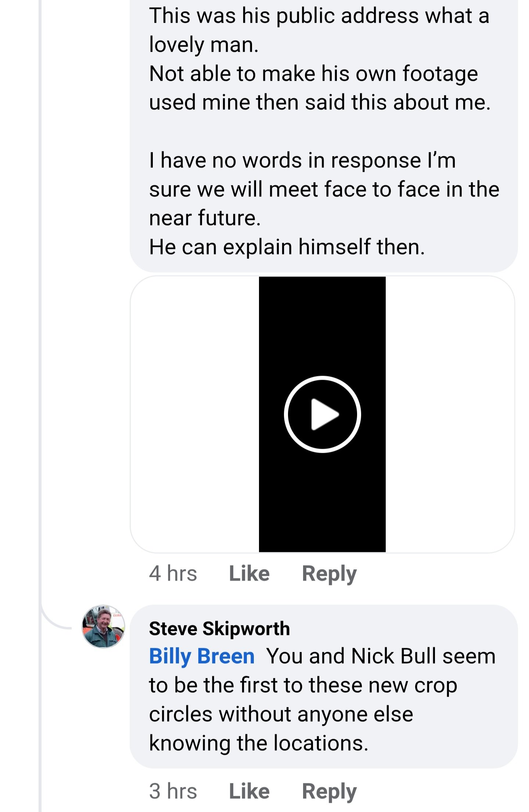Reply to the comment posted 4 hrs ago
Image resolution: width=529 pixels, height=812 pixels.
coord(329,573)
